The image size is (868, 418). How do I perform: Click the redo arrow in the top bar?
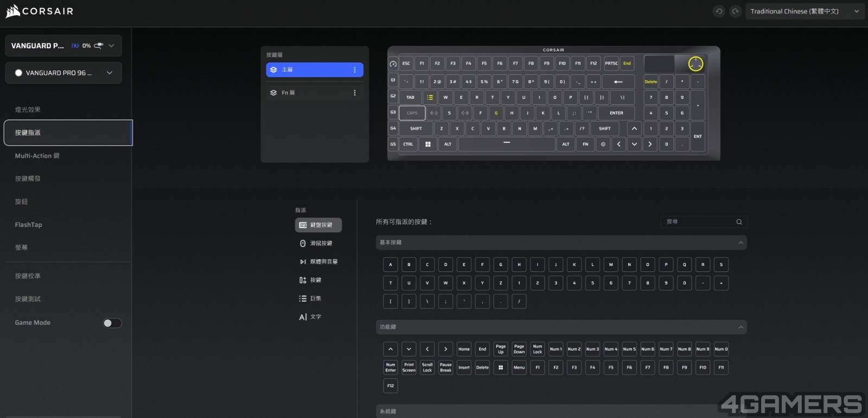pos(735,11)
